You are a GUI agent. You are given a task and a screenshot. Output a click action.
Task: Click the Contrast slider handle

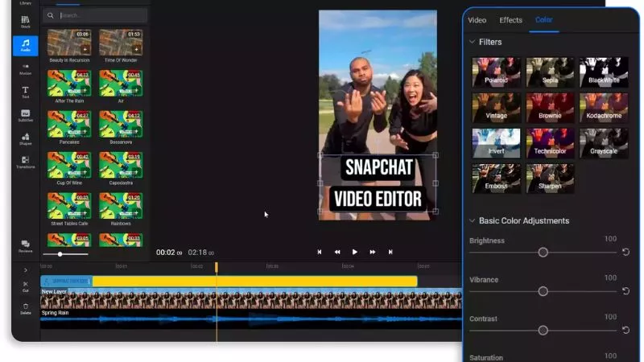pos(543,331)
